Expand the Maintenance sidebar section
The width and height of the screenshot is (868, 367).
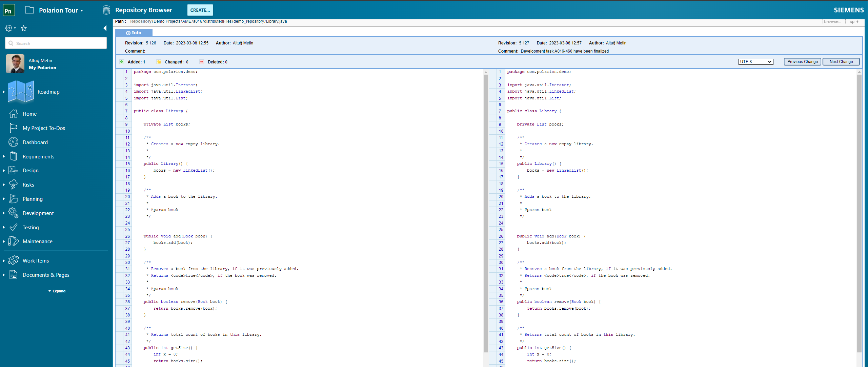4,241
